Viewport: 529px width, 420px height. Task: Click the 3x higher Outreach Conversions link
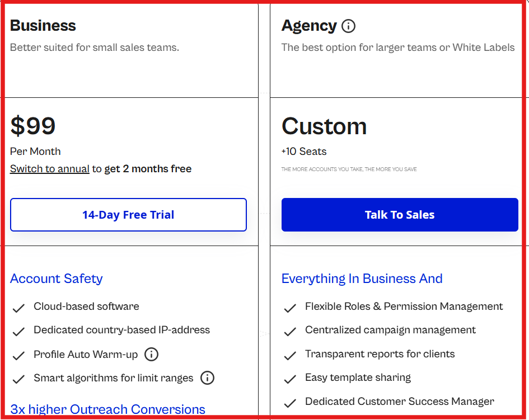[107, 409]
